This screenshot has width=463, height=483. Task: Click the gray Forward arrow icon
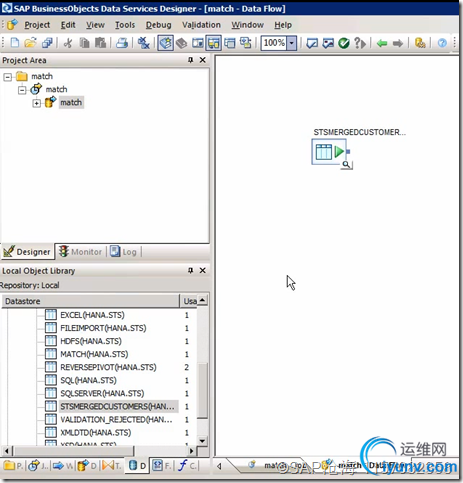tap(398, 43)
